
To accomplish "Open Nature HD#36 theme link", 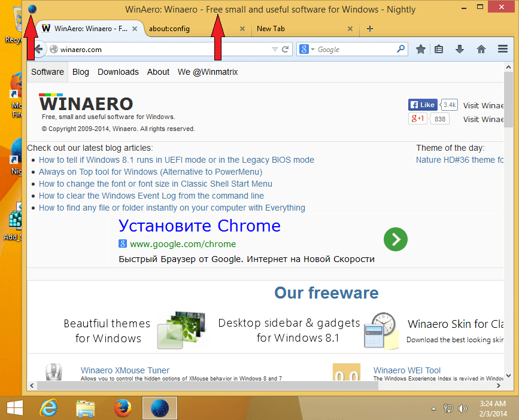I will 460,160.
